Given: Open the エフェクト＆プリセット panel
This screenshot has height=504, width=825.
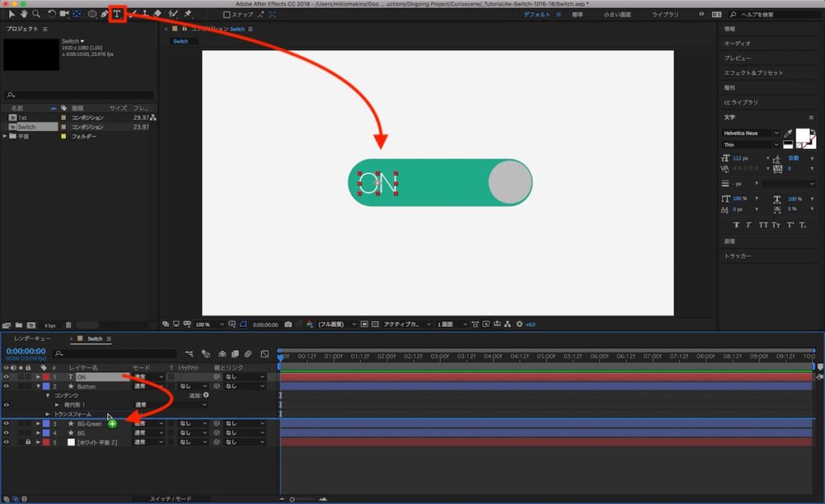Looking at the screenshot, I should [x=752, y=72].
